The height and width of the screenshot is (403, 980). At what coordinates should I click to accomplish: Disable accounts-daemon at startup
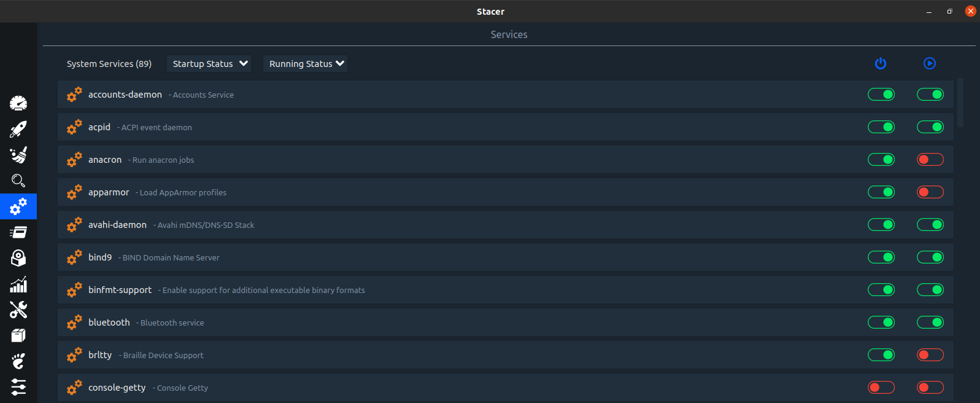click(881, 95)
